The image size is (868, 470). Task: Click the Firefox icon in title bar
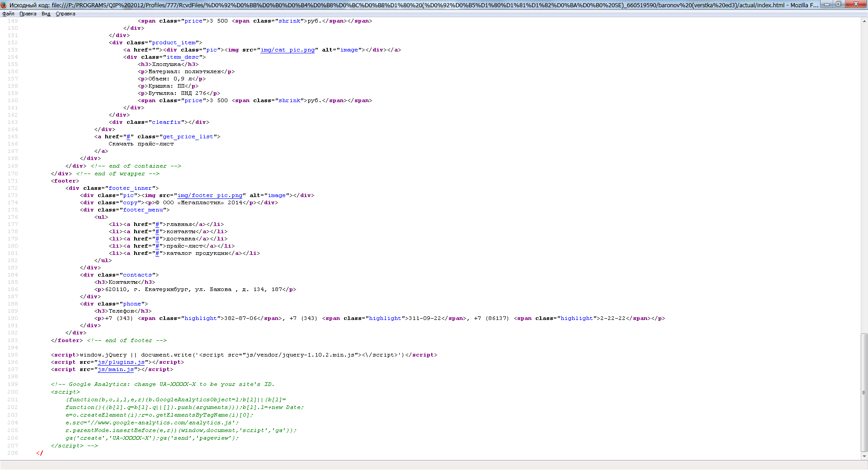click(x=4, y=5)
